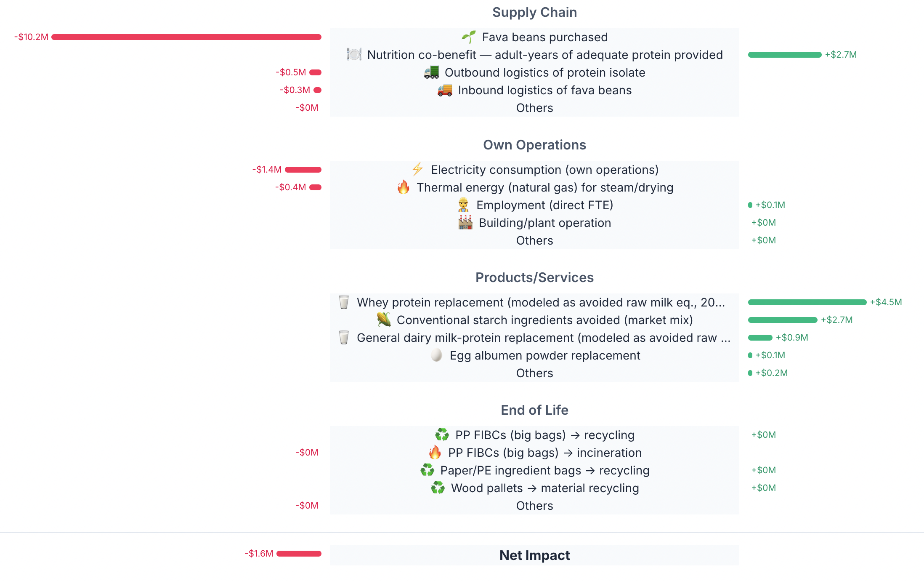Click the recycling icon beside Wood pallets

point(438,488)
